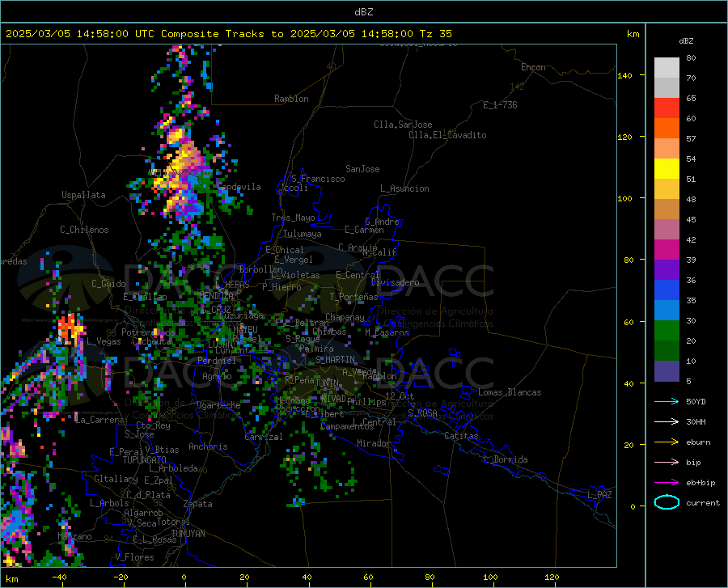Click the Ramblon label near top
The height and width of the screenshot is (588, 728).
tap(291, 99)
